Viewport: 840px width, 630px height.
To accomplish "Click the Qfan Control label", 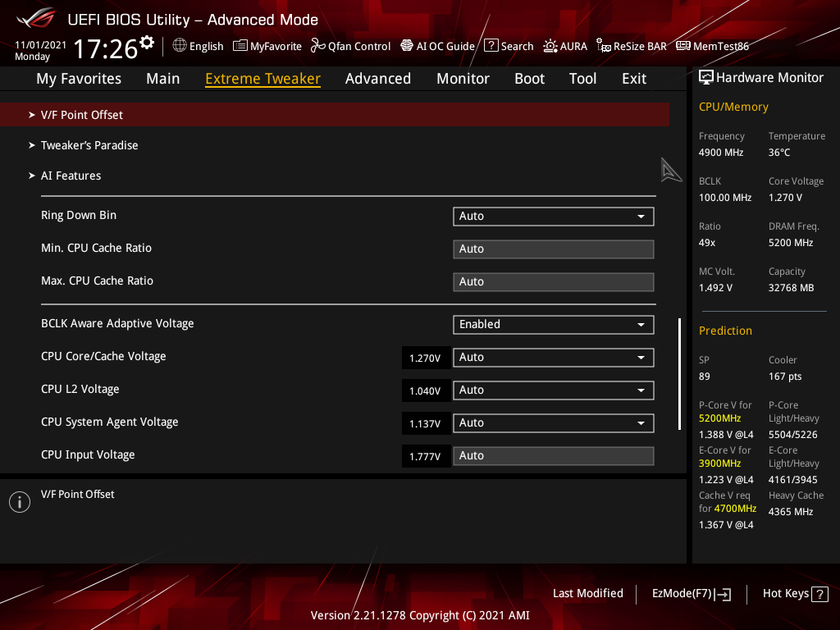I will (359, 46).
